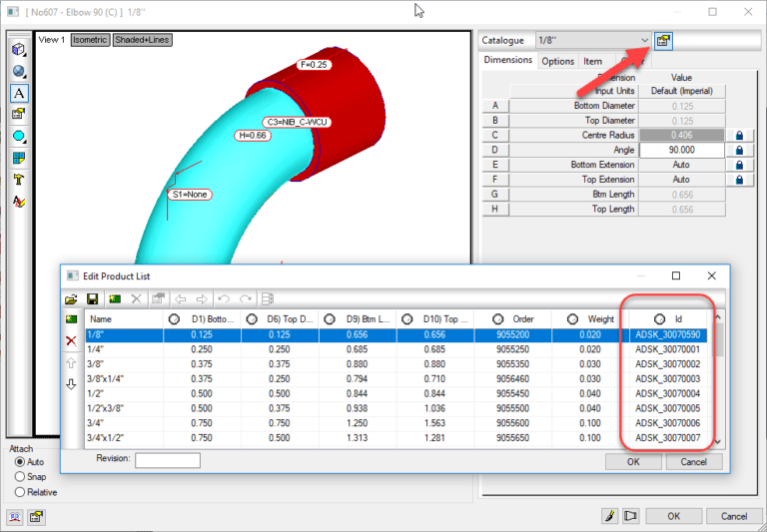The width and height of the screenshot is (767, 532).
Task: Click the hammer tool icon in left toolbar
Action: [19, 180]
